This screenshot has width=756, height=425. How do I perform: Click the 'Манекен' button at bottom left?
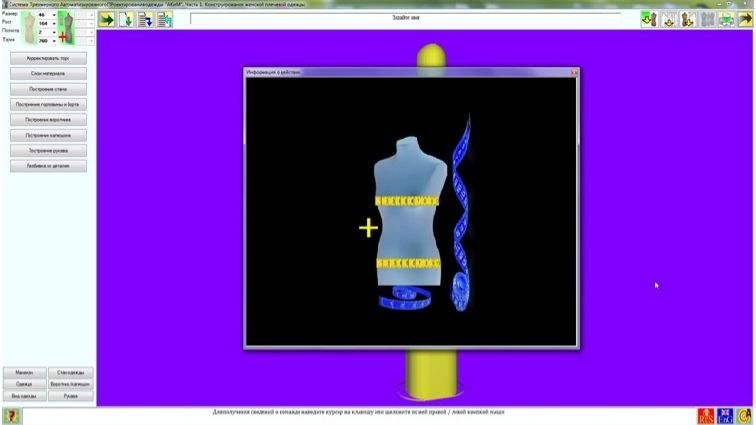point(25,372)
